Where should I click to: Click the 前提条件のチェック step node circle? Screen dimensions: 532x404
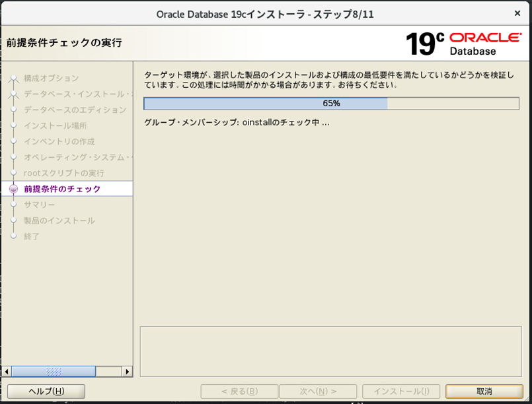click(13, 188)
